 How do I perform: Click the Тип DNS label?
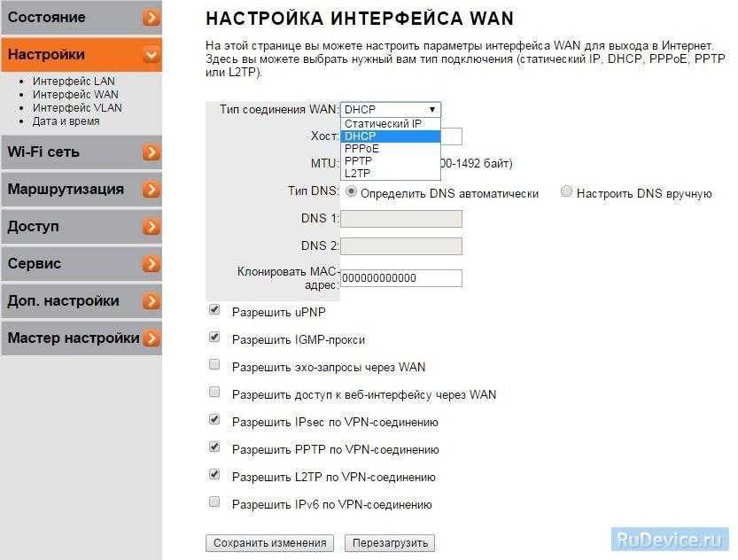(x=314, y=191)
